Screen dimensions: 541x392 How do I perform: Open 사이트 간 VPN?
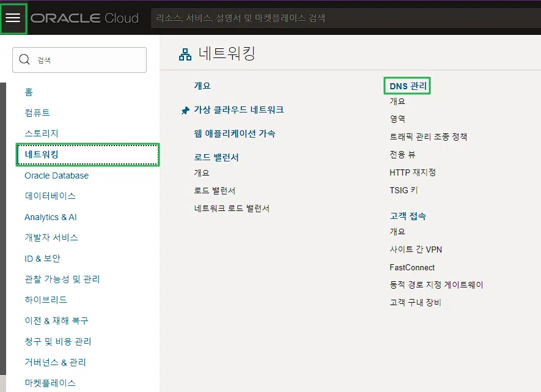[416, 250]
